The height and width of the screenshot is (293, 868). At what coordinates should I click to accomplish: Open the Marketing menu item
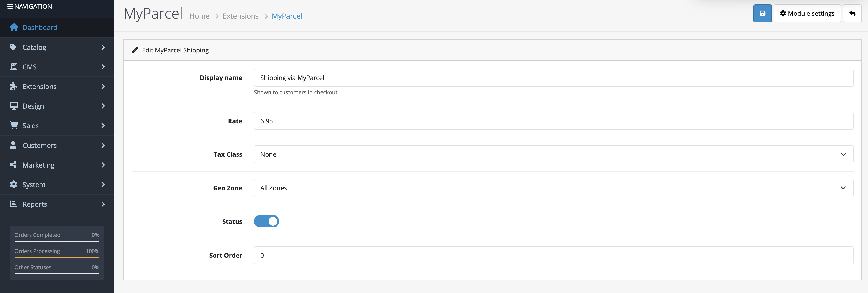57,164
